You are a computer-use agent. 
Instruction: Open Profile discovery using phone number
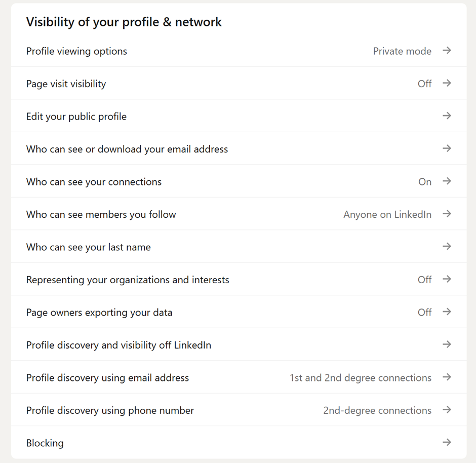click(110, 410)
